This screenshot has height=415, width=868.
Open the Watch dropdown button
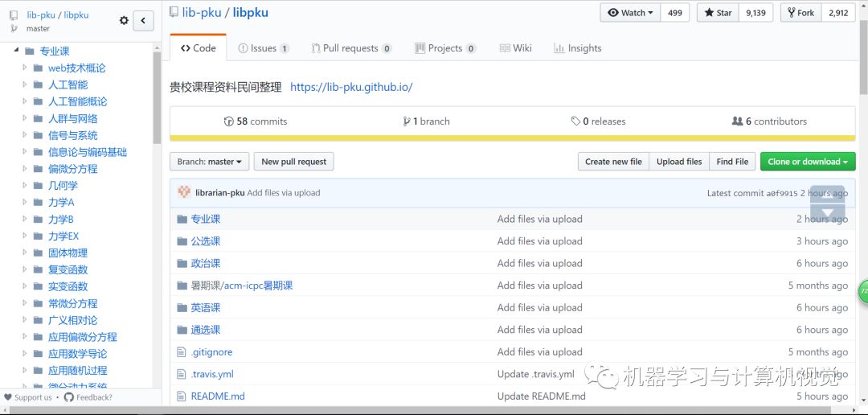pos(630,13)
